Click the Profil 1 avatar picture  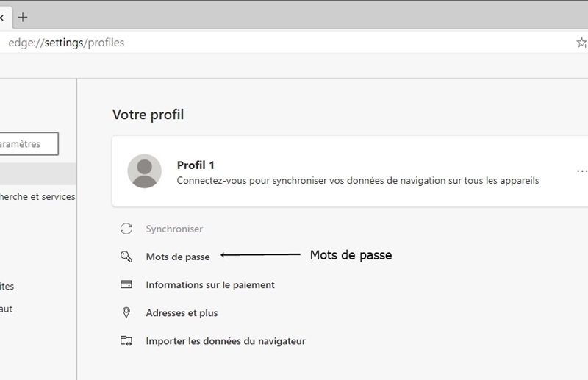pyautogui.click(x=144, y=171)
